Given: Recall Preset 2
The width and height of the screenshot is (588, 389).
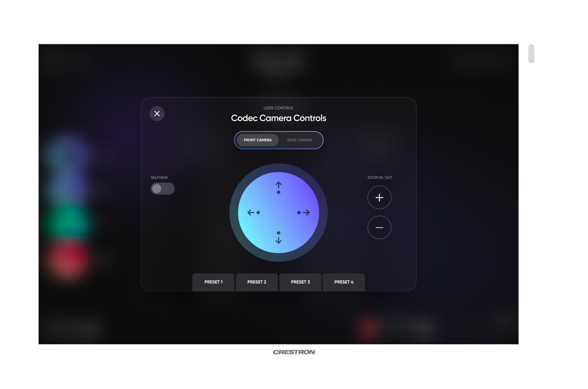Looking at the screenshot, I should coord(257,282).
